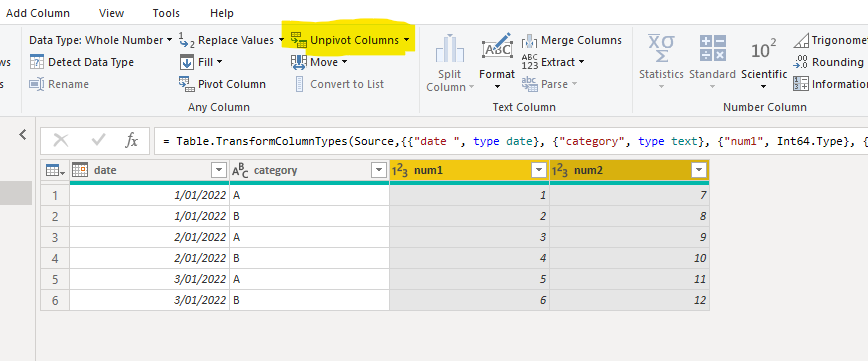
Task: Click the num1 column 123 type icon
Action: [400, 171]
